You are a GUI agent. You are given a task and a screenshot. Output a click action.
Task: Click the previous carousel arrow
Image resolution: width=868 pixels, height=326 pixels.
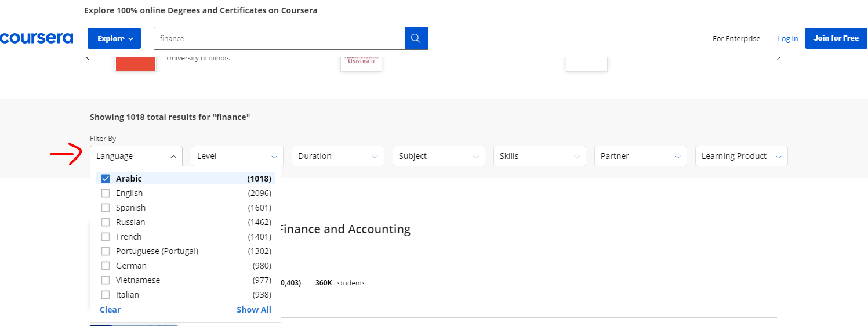(x=88, y=58)
